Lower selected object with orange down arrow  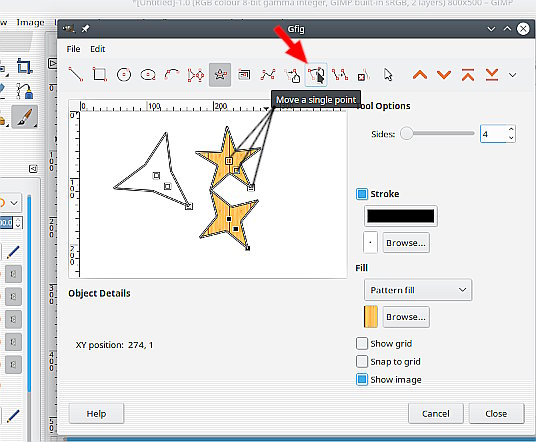coord(444,75)
